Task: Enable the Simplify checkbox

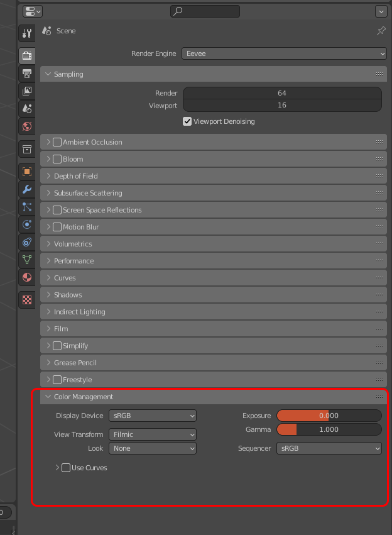Action: [57, 346]
